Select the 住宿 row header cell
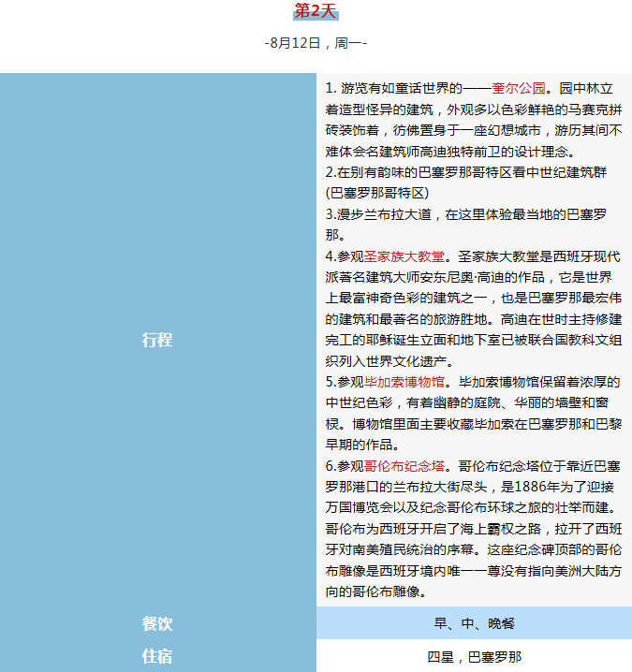The image size is (632, 672). (x=157, y=657)
